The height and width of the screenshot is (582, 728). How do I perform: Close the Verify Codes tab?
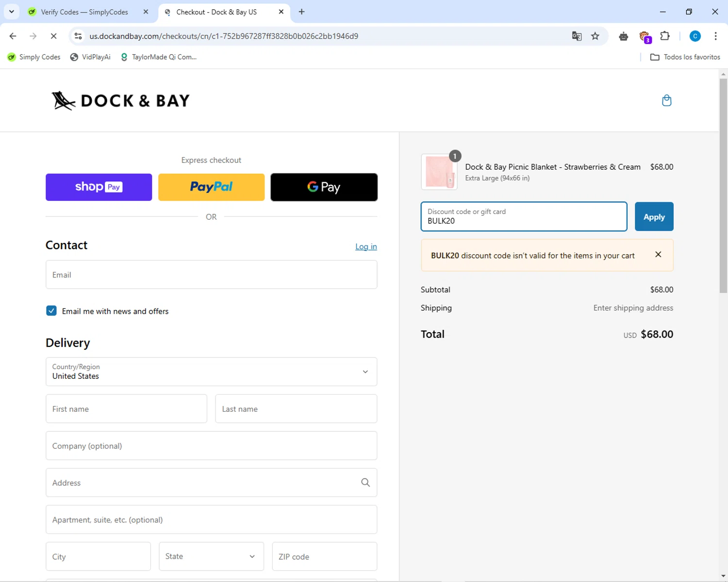(146, 12)
